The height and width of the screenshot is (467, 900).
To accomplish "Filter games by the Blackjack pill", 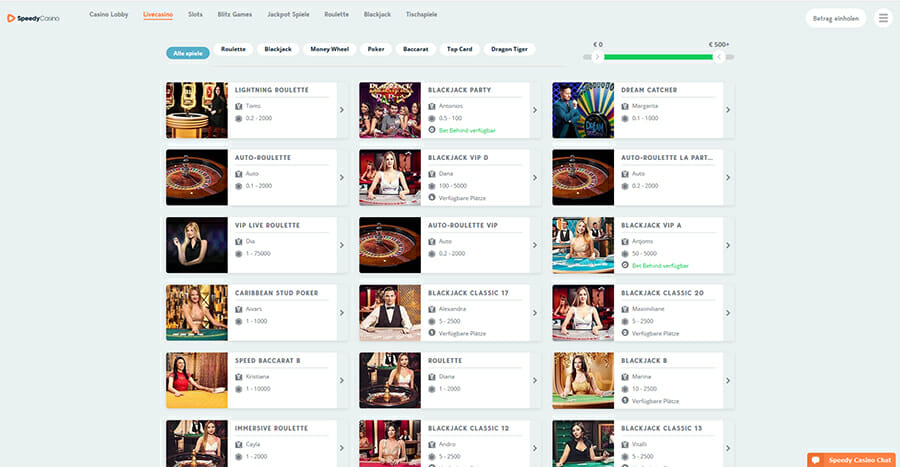I will click(278, 49).
